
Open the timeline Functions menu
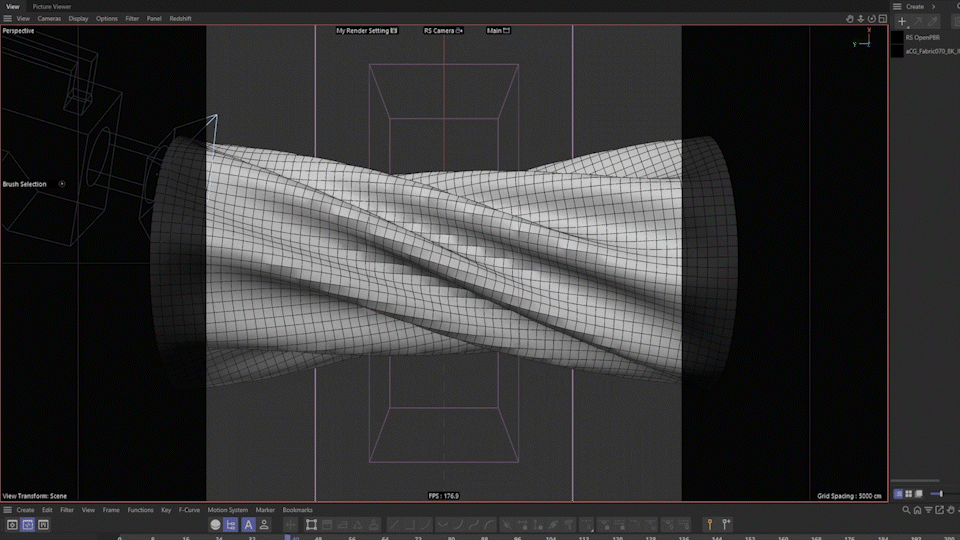(140, 510)
